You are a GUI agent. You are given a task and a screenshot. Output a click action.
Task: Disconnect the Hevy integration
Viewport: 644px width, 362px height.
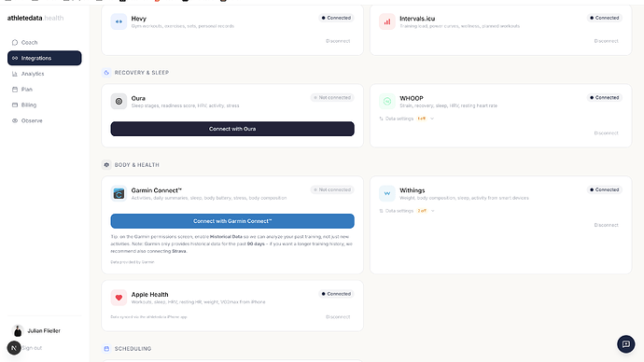coord(338,41)
